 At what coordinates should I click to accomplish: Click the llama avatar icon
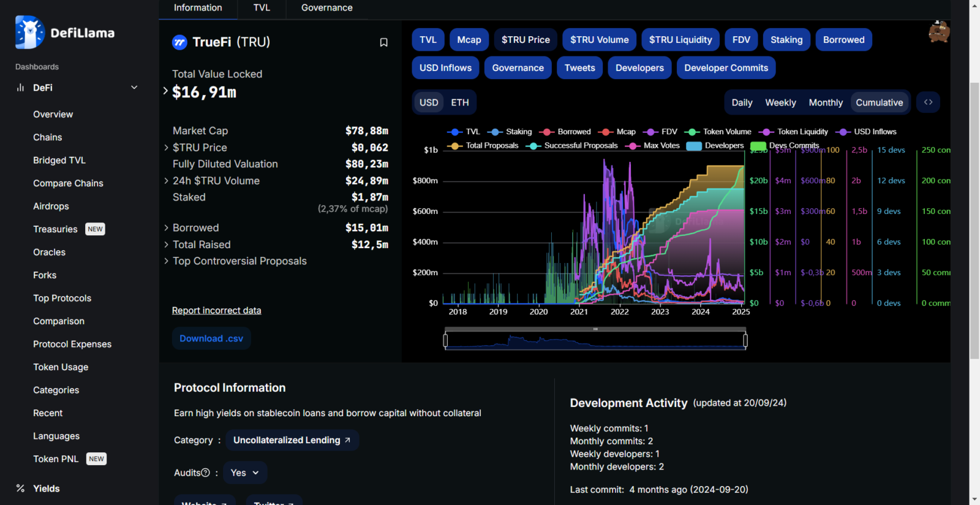pos(939,31)
